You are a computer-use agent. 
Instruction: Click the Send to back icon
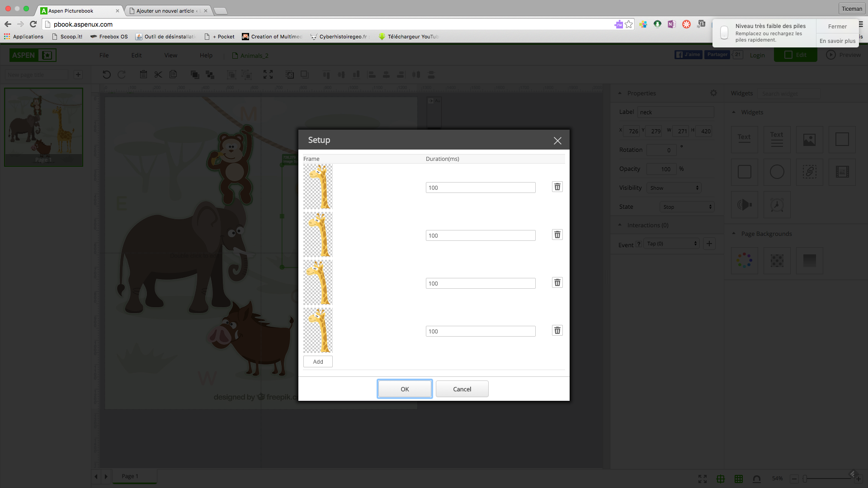coord(210,75)
